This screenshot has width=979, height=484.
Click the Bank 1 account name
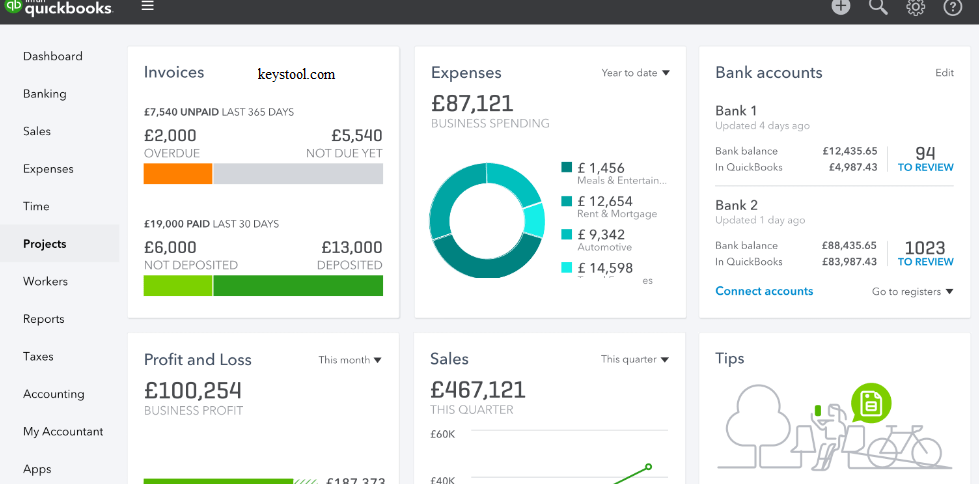tap(736, 111)
